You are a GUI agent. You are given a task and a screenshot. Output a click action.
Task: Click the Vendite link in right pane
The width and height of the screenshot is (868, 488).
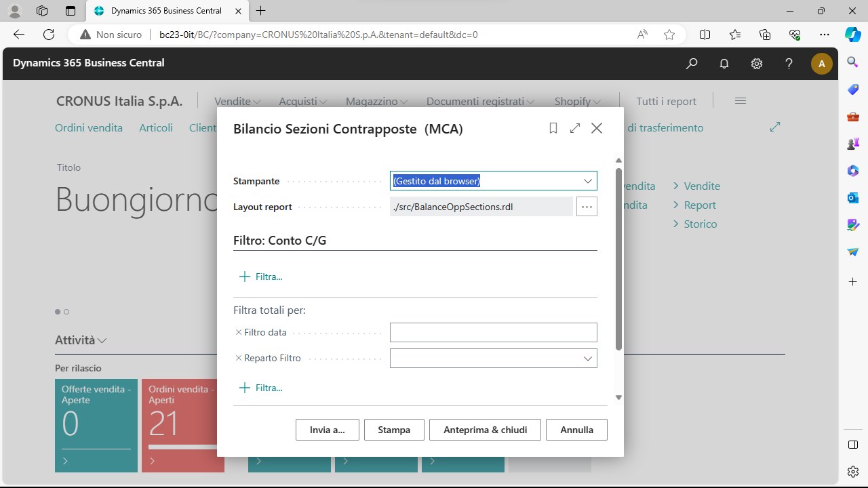pyautogui.click(x=702, y=186)
